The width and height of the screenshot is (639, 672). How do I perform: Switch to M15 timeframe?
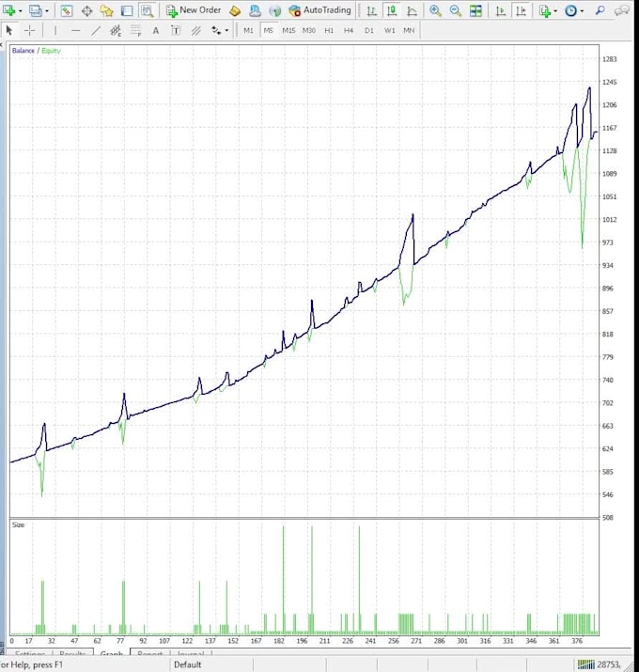point(288,30)
